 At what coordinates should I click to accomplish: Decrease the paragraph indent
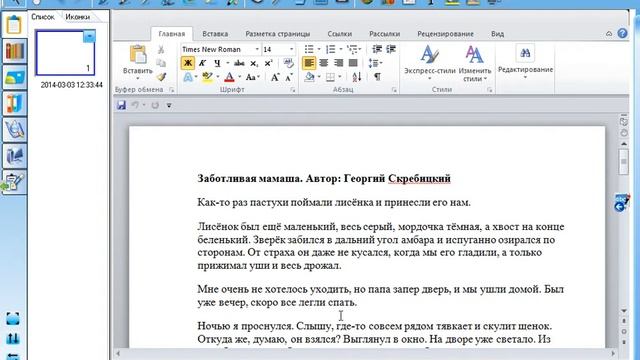tap(377, 49)
